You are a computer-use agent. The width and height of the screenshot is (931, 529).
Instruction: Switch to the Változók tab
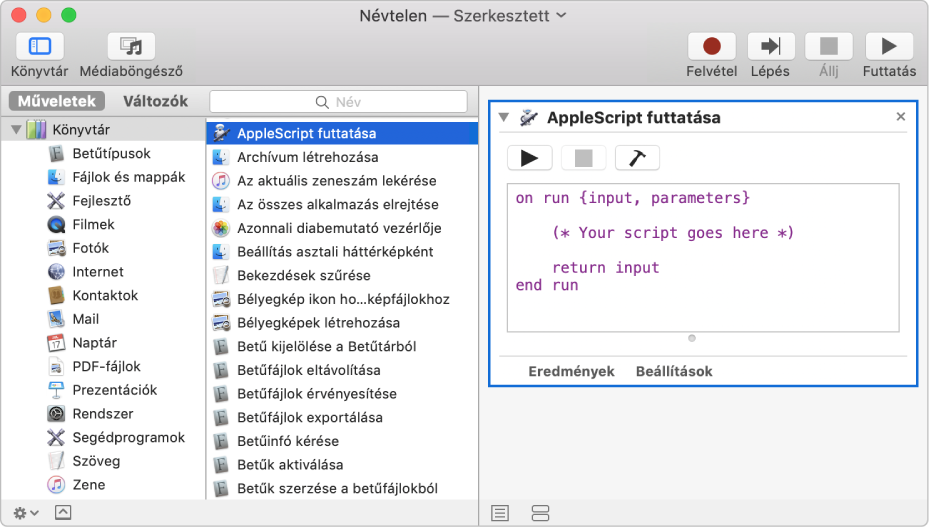coord(155,101)
